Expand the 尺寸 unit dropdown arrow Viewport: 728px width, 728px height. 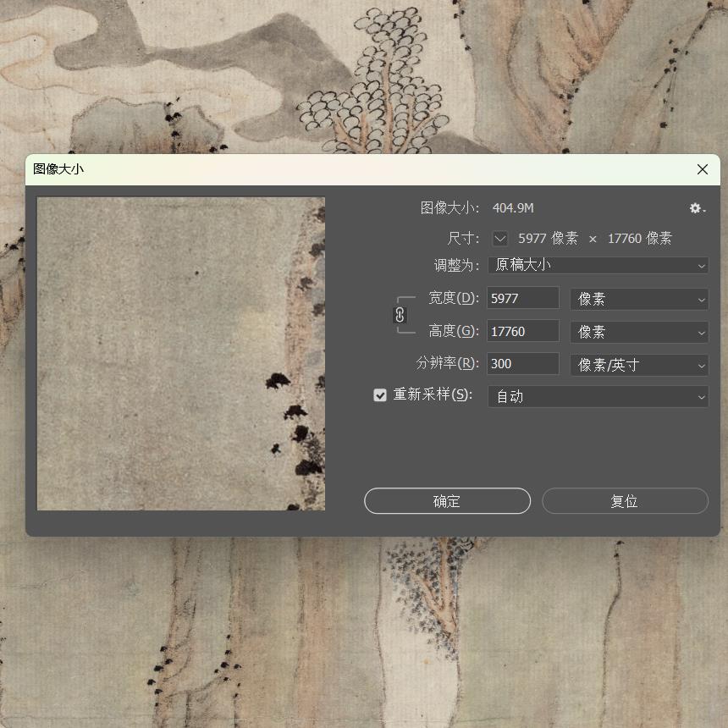(x=500, y=239)
